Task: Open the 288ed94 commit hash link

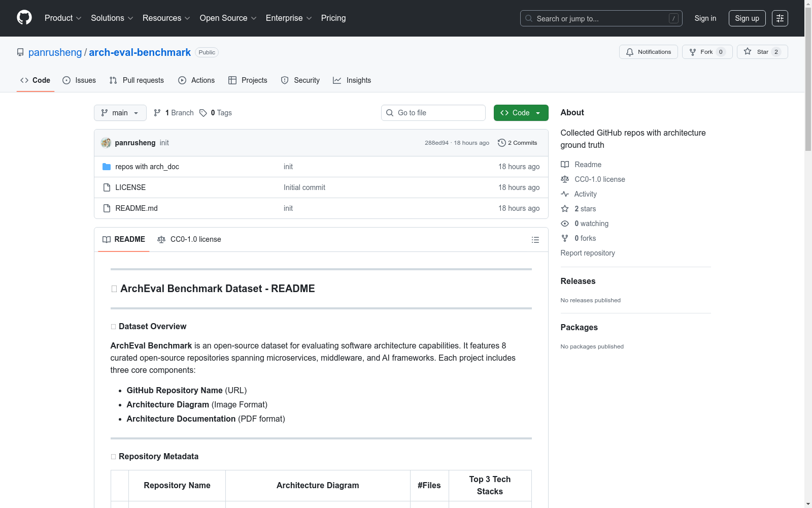Action: coord(437,143)
